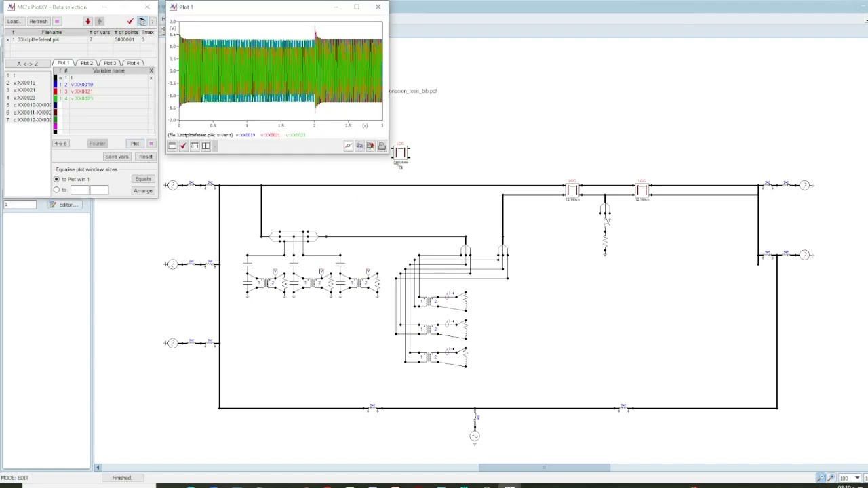Screen dimensions: 868x488
Task: Click the red checkmark icon in Data selection
Action: tap(130, 22)
